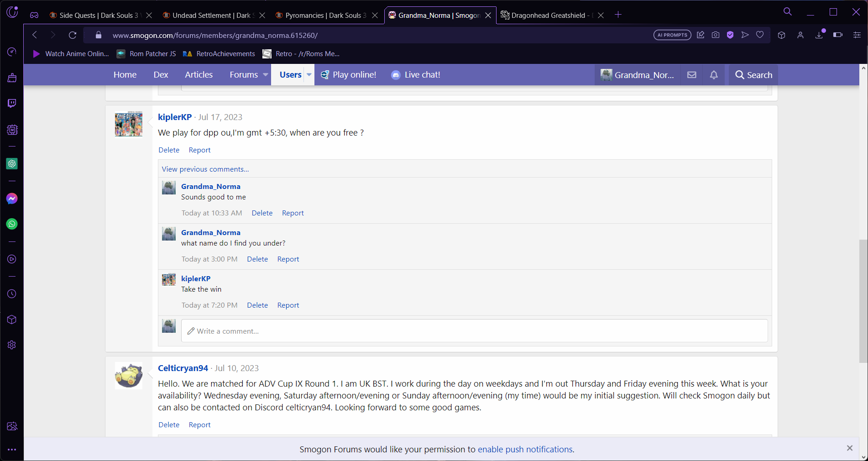868x461 pixels.
Task: Open the browser downloads icon
Action: [820, 35]
